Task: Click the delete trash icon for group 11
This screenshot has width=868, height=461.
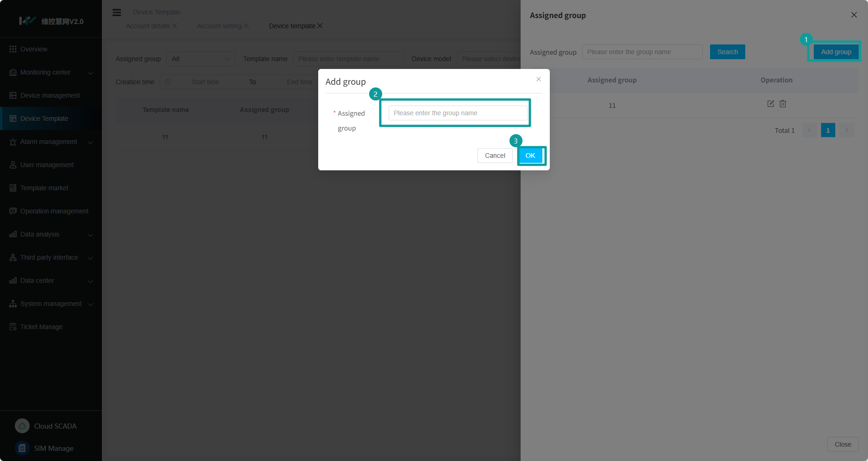Action: 783,104
